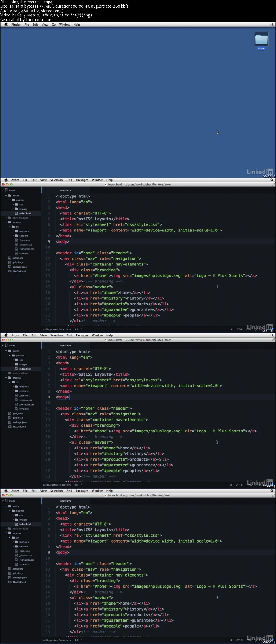This screenshot has width=276, height=644.
Task: Collapse the builds folder in the 00:00:19 frame tree
Action: coord(6,196)
